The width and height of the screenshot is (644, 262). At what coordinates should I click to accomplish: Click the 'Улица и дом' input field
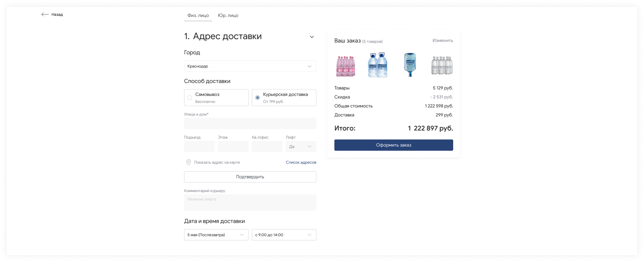pyautogui.click(x=250, y=123)
